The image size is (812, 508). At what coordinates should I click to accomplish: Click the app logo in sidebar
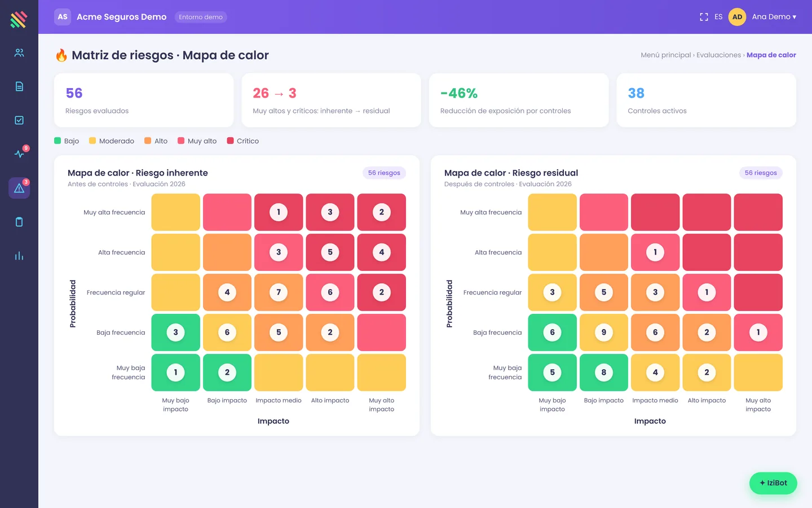(x=19, y=19)
